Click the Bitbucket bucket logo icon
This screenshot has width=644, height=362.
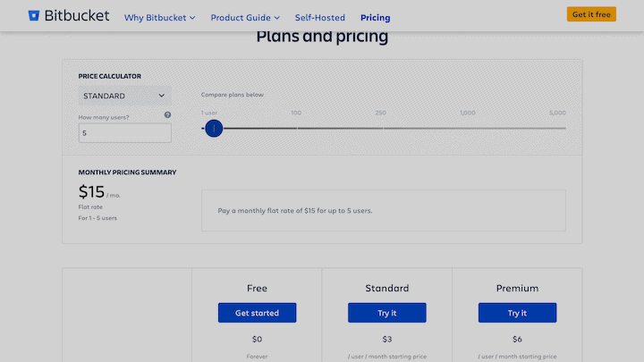tap(34, 15)
